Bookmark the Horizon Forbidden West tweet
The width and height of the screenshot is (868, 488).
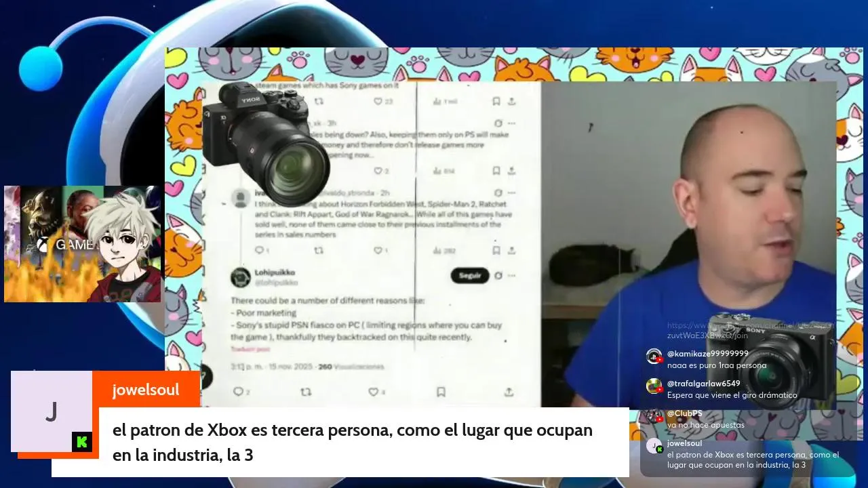coord(496,250)
